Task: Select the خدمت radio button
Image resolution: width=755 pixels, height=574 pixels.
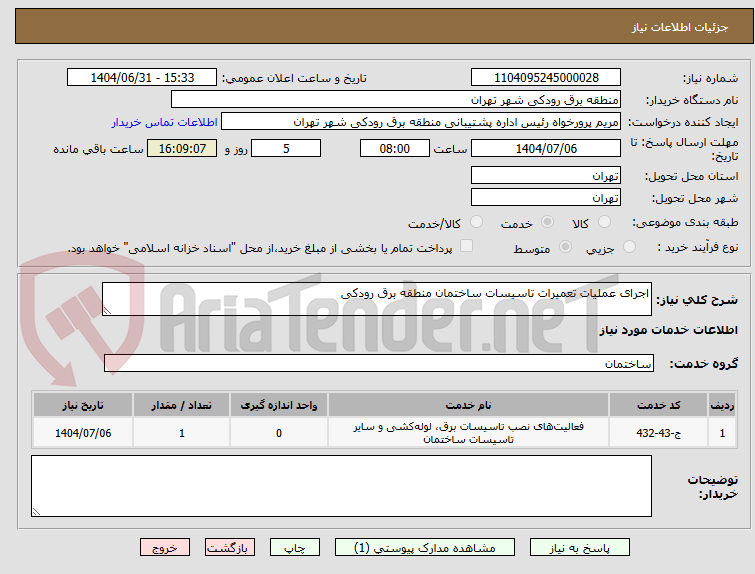Action: tap(547, 222)
